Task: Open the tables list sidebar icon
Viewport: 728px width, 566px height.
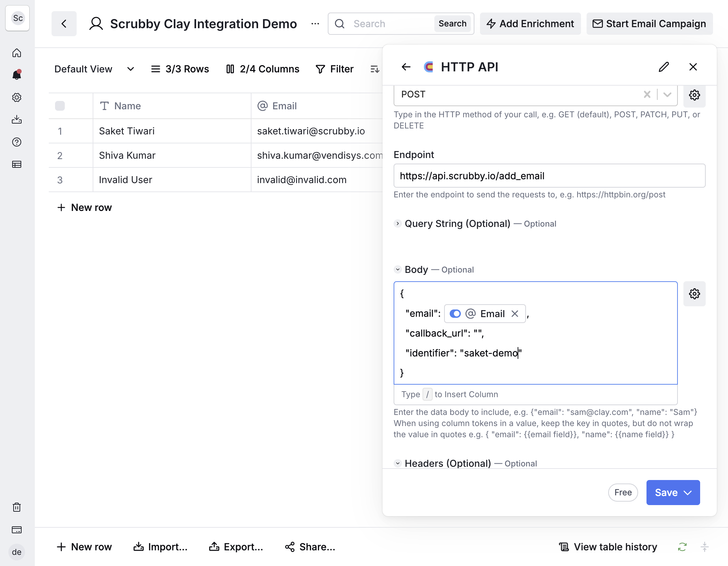Action: pos(17,164)
